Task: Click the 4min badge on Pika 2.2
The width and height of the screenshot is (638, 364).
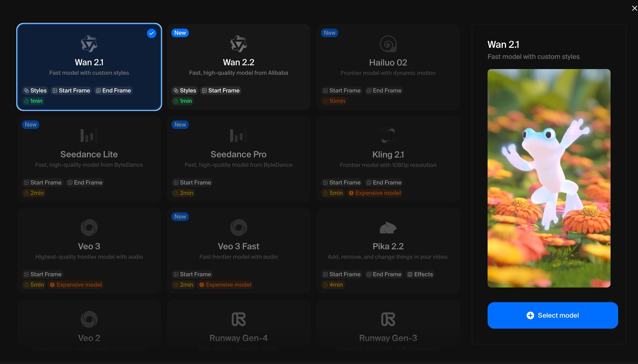Action: click(333, 285)
